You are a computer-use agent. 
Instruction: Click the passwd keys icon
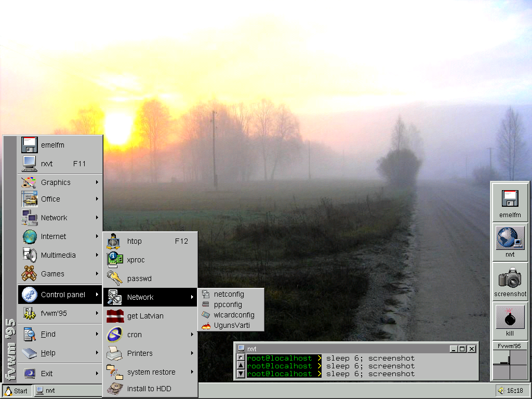point(114,278)
